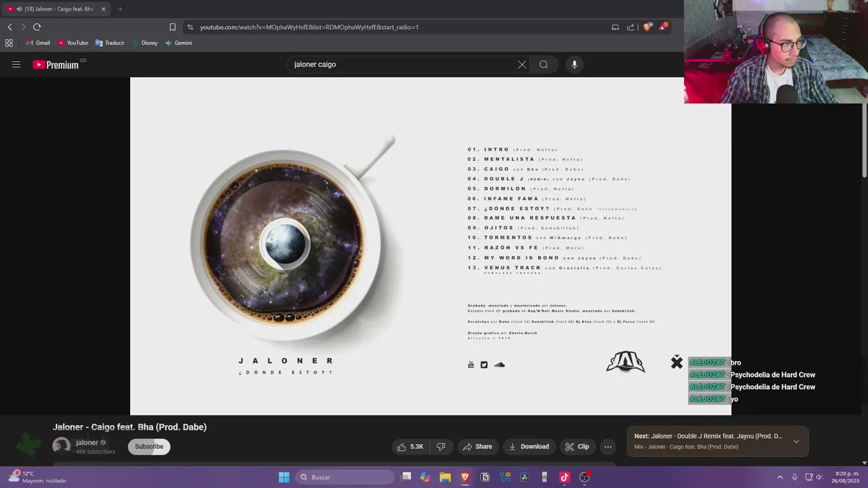Open the weather widget showing 12°C
The height and width of the screenshot is (488, 868).
click(37, 477)
